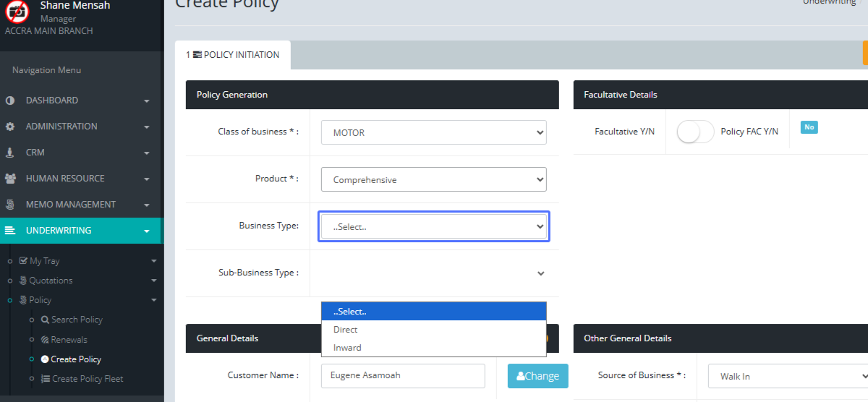Click the Change customer button
The width and height of the screenshot is (868, 402).
click(537, 376)
